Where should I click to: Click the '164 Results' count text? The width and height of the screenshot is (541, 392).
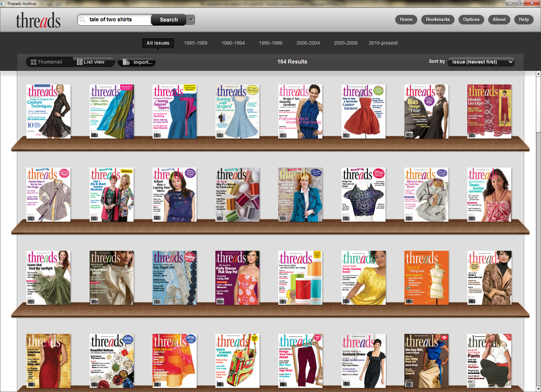tap(292, 62)
